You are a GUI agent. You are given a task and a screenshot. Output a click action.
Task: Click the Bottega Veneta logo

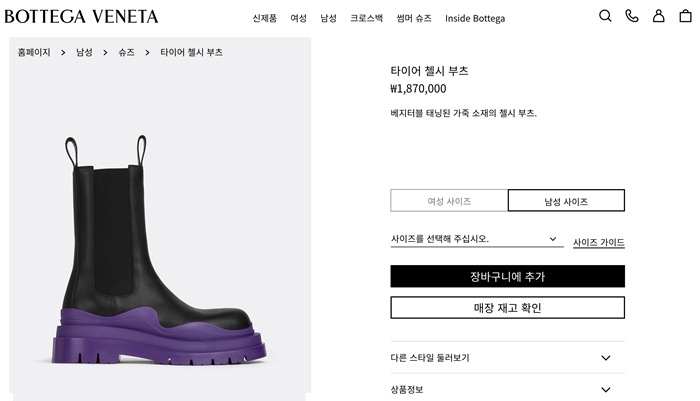82,17
